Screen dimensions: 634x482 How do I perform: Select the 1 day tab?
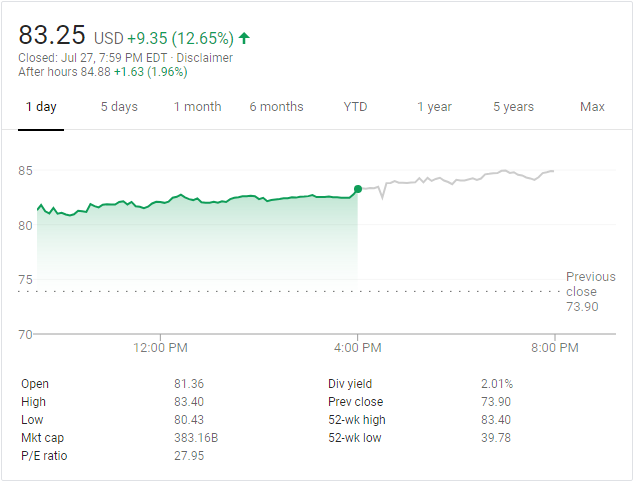41,107
